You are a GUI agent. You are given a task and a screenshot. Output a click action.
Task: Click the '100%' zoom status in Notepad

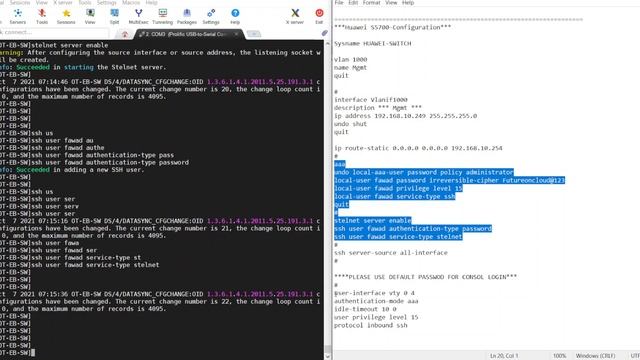pos(560,356)
